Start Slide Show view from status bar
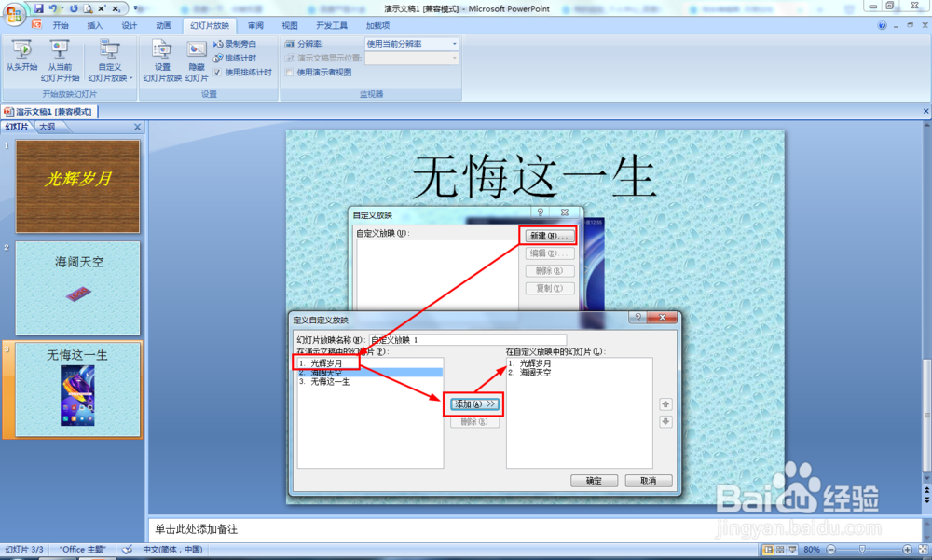Image resolution: width=932 pixels, height=560 pixels. point(792,550)
